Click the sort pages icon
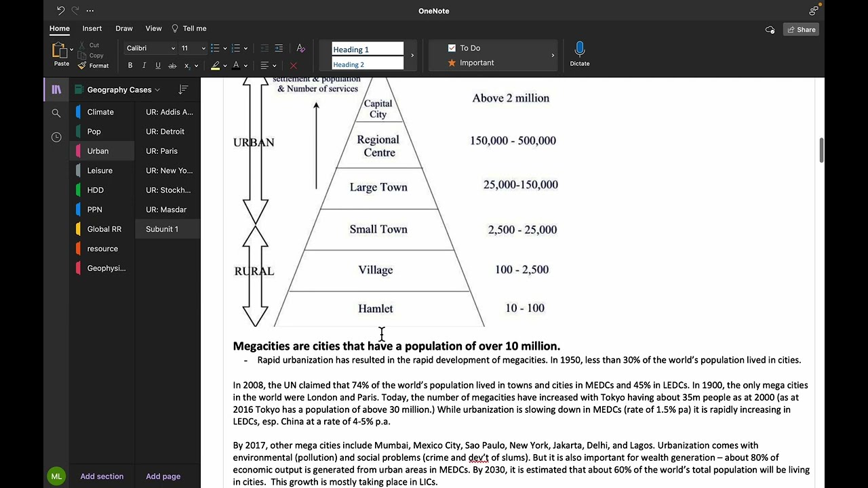This screenshot has width=868, height=488. pos(183,89)
